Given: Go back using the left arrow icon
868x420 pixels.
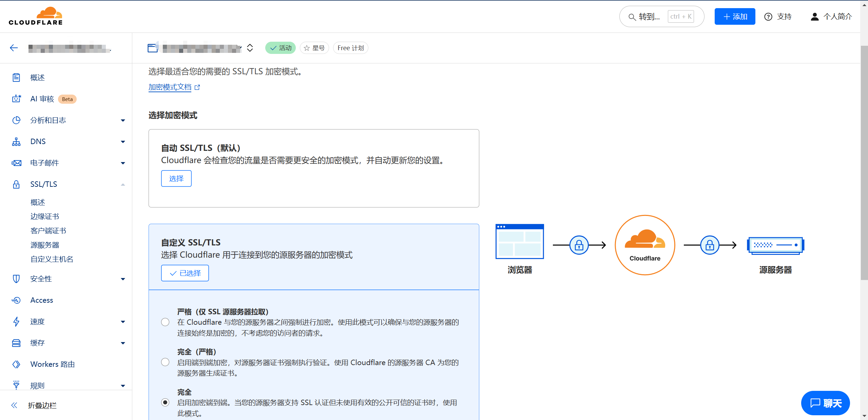Looking at the screenshot, I should [14, 48].
